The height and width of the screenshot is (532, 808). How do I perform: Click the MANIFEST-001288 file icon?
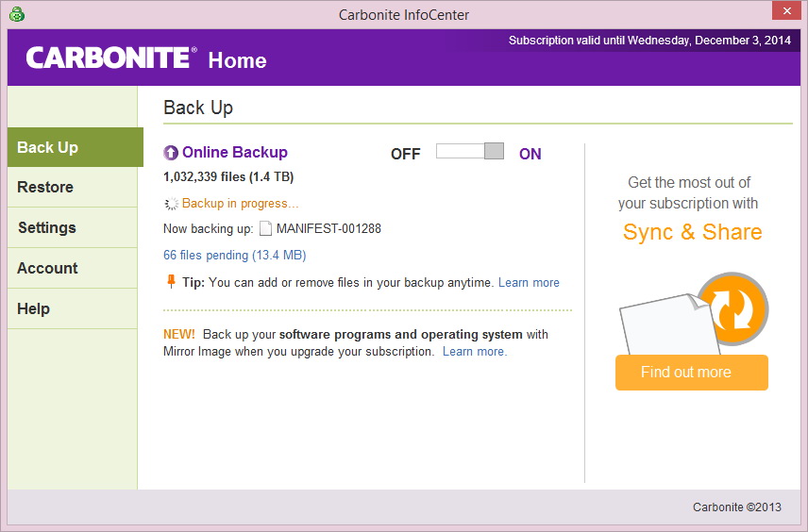tap(265, 228)
